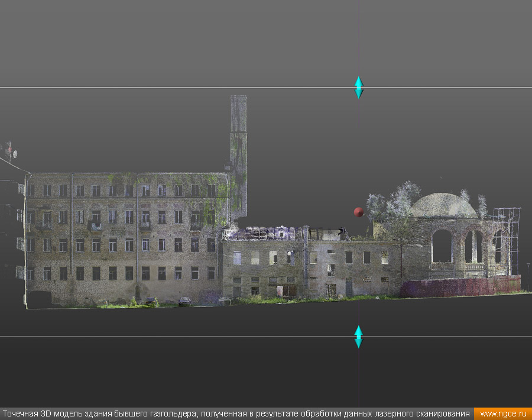Select the dark parked car near building base
Viewport: 532px width, 420px height.
pyautogui.click(x=185, y=301)
